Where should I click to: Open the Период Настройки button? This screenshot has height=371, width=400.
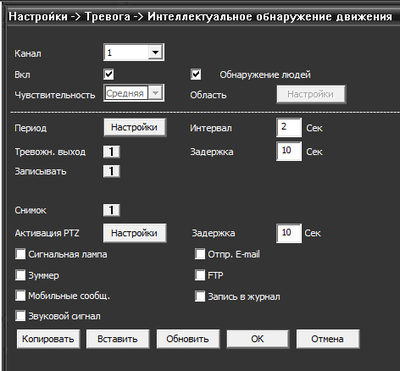tap(135, 127)
